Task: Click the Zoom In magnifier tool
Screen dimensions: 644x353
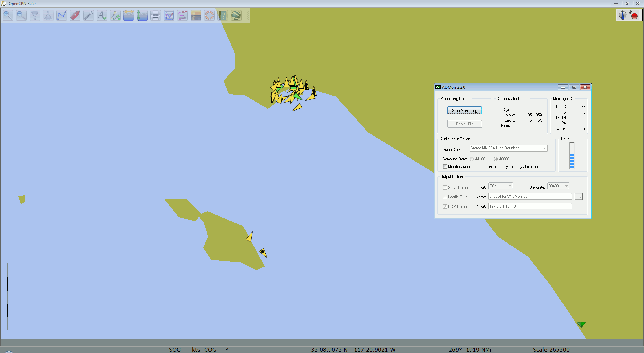Action: pos(8,15)
